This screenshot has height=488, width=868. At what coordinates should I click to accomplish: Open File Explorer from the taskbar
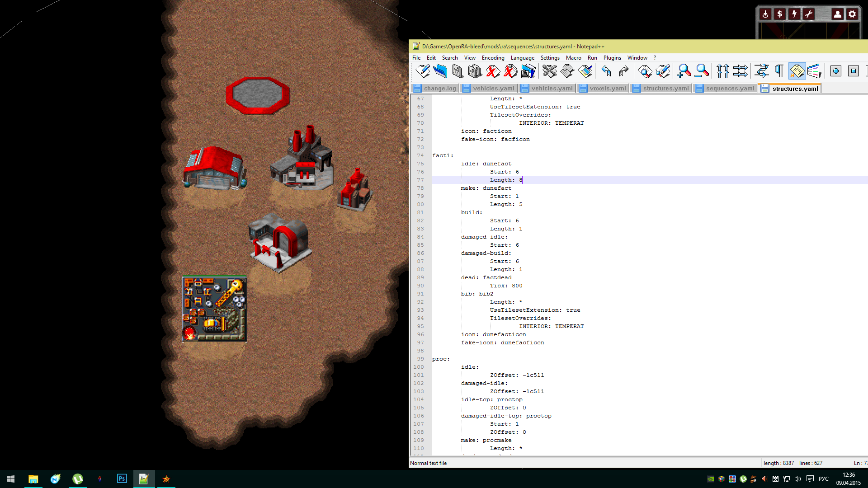(33, 479)
